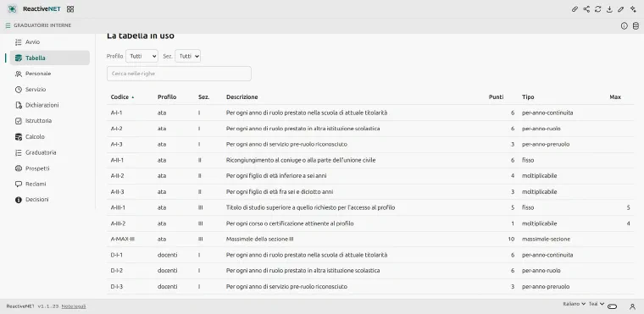Go to the Personale section
This screenshot has width=644, height=314.
[50, 74]
